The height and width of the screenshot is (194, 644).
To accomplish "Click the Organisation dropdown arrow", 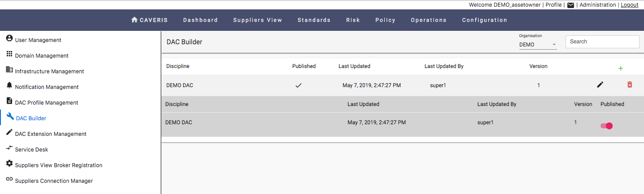I will (x=554, y=45).
